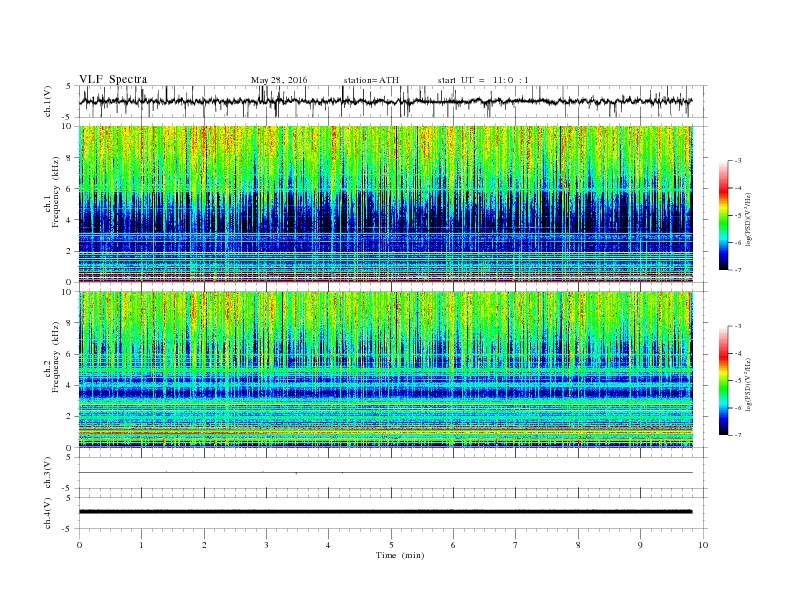792x612 pixels.
Task: Click the "ch.1(V)" axis label
Action: pyautogui.click(x=48, y=101)
